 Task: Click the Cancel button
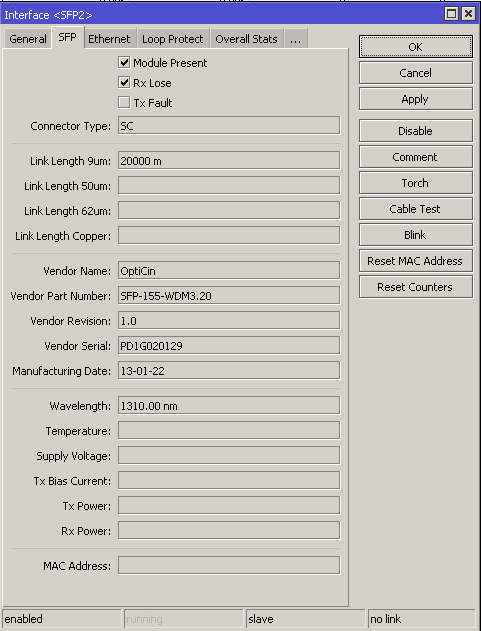[x=416, y=73]
